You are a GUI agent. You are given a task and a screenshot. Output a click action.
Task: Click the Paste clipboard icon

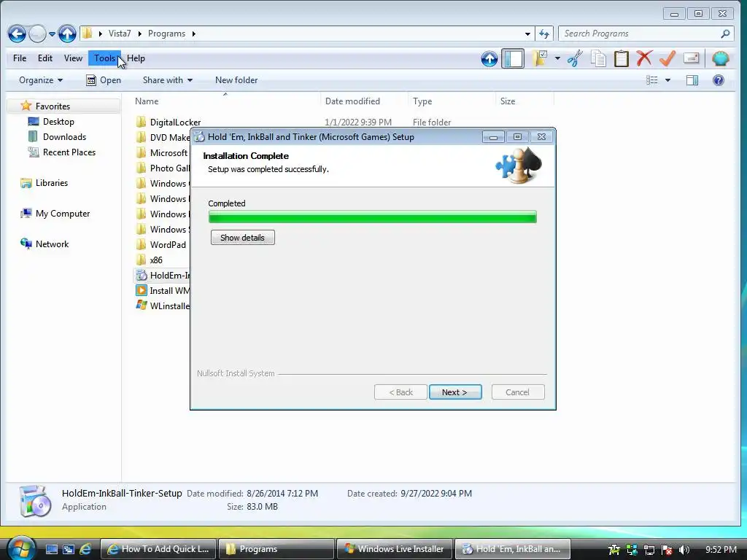[622, 58]
